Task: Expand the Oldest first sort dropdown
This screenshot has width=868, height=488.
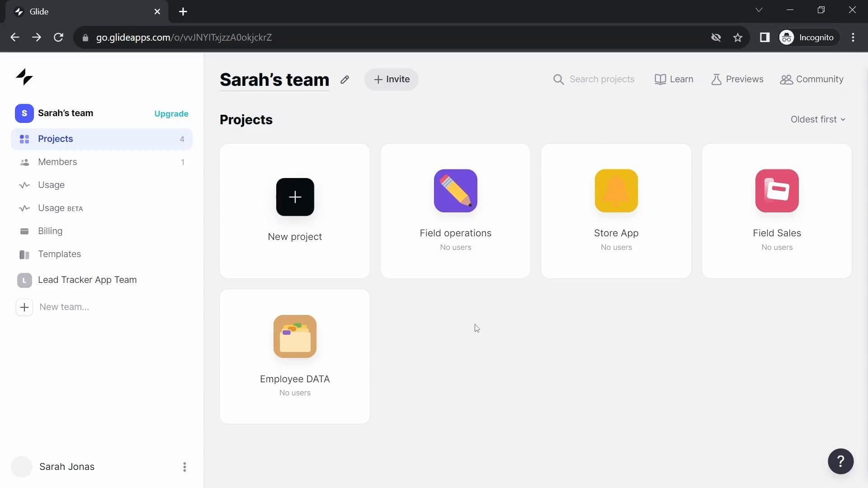Action: tap(817, 119)
